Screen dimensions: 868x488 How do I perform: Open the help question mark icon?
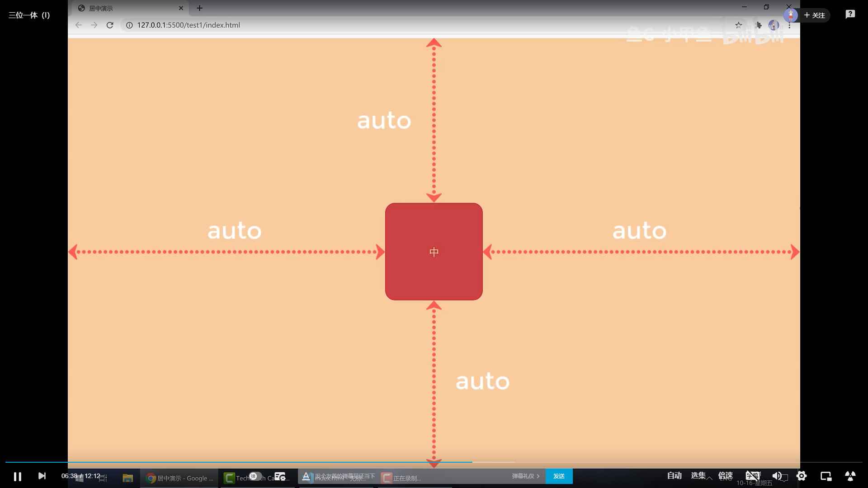tap(850, 14)
